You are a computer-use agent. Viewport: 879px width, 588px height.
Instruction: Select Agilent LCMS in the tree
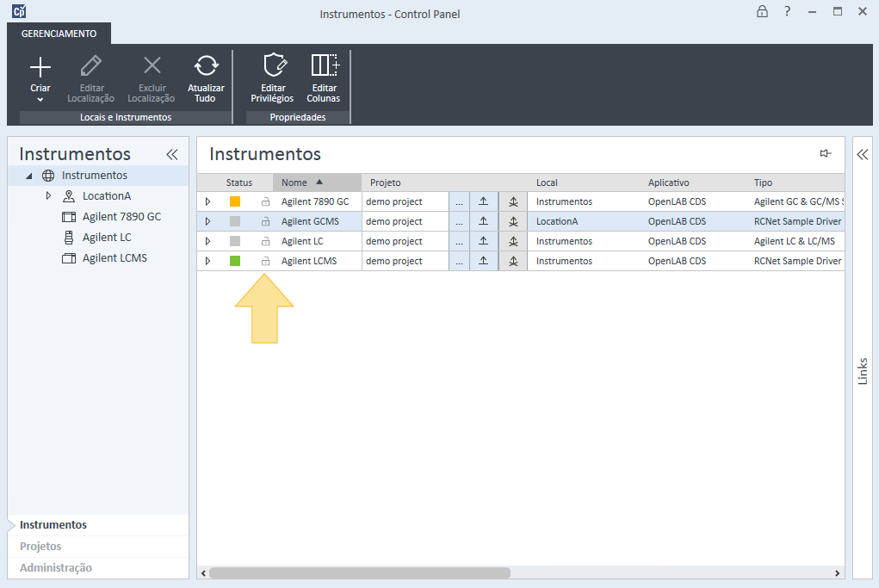pyautogui.click(x=115, y=258)
